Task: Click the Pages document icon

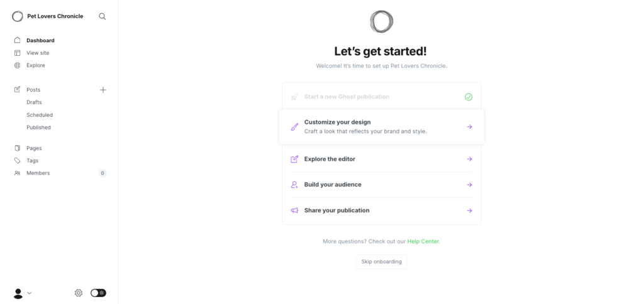Action: [x=18, y=148]
